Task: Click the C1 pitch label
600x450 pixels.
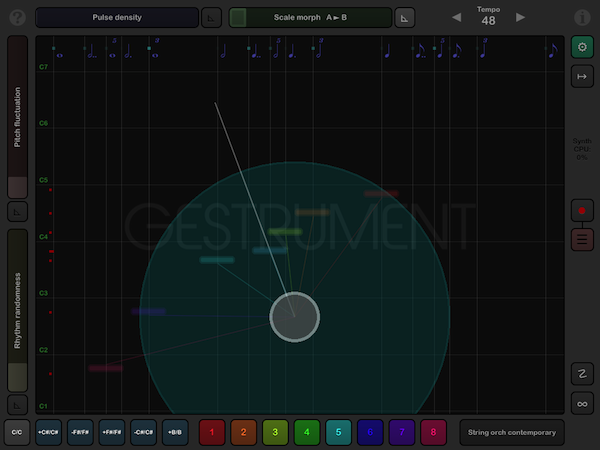Action: pos(44,406)
